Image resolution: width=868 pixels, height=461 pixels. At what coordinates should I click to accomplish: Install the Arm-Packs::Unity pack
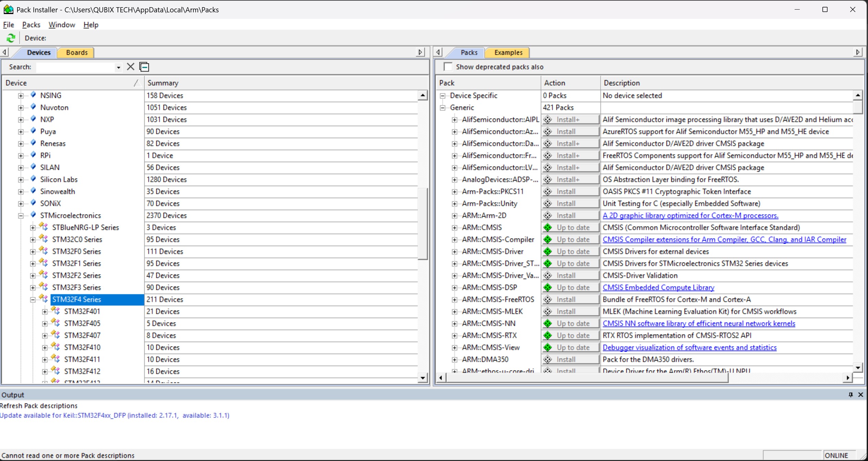[x=570, y=203]
